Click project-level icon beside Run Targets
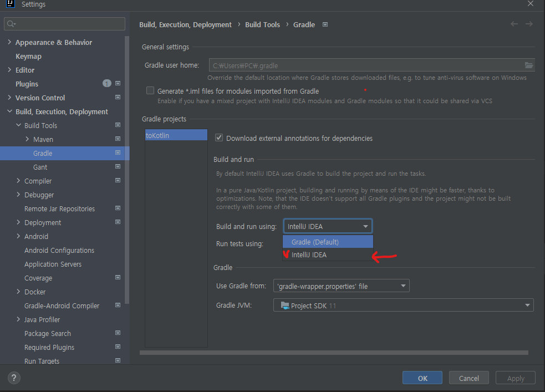Screen dimensions: 545x392 [118, 361]
